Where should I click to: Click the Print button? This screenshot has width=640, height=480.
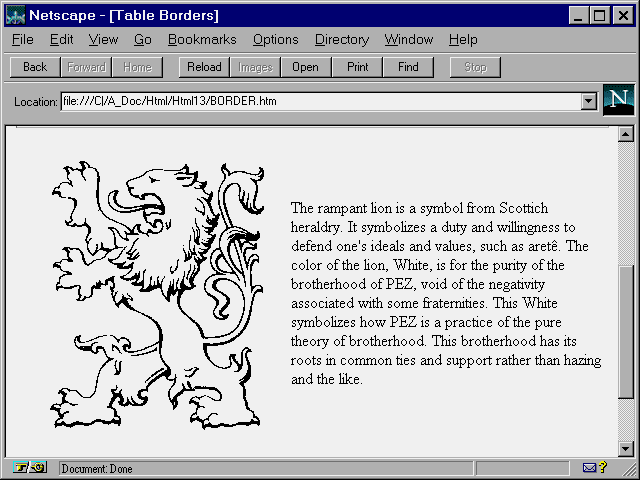(358, 67)
